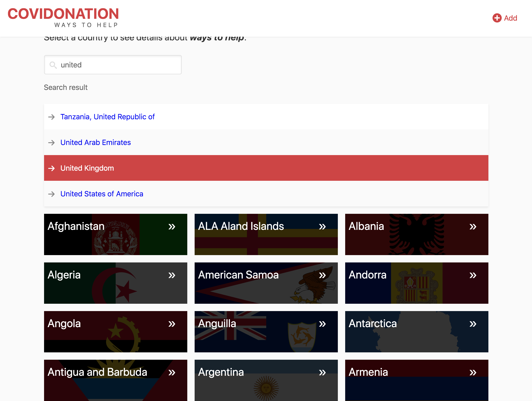
Task: Open American Samoa via its chevron icon
Action: 322,275
